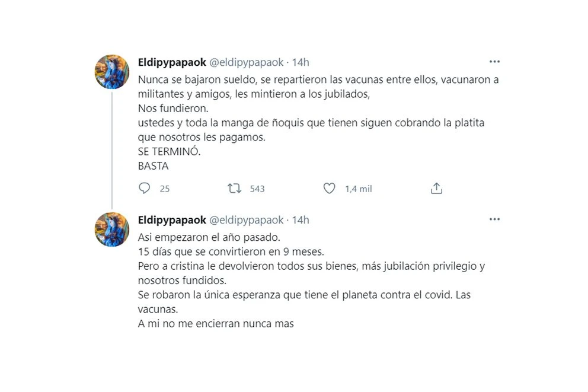Open Eldipypapaok display name on first tweet
Image resolution: width=588 pixels, height=392 pixels.
click(x=171, y=62)
